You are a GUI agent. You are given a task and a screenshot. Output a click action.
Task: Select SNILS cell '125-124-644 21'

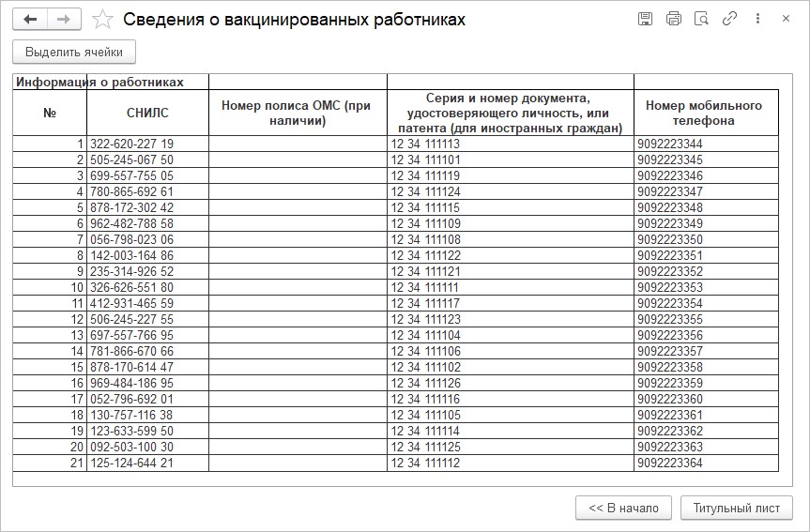tap(147, 464)
